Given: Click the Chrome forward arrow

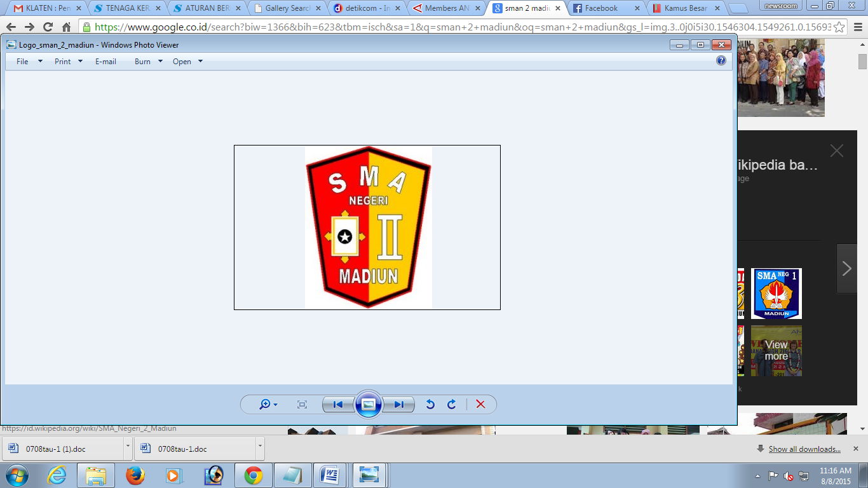Looking at the screenshot, I should click(x=29, y=27).
